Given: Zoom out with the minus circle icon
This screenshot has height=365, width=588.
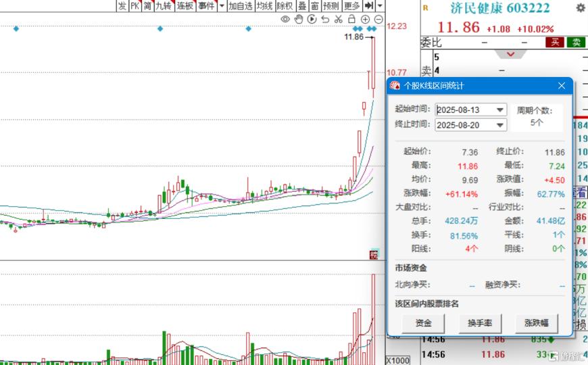Looking at the screenshot, I should click(x=378, y=19).
